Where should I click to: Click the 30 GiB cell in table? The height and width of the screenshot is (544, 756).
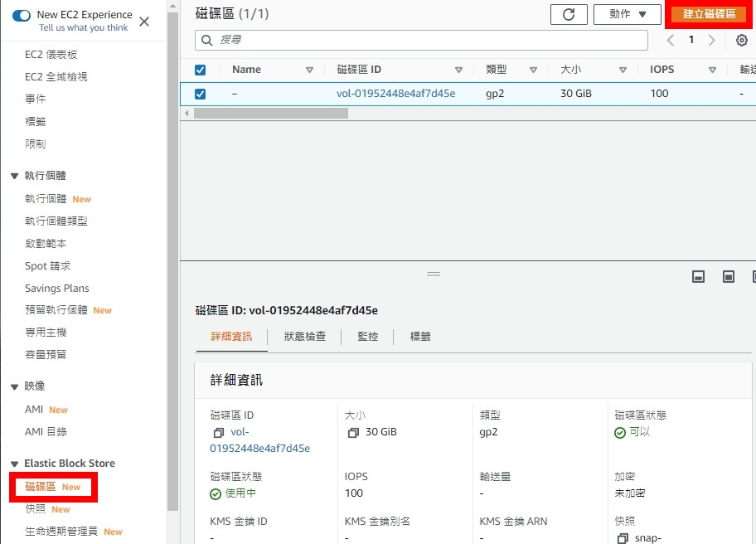575,94
